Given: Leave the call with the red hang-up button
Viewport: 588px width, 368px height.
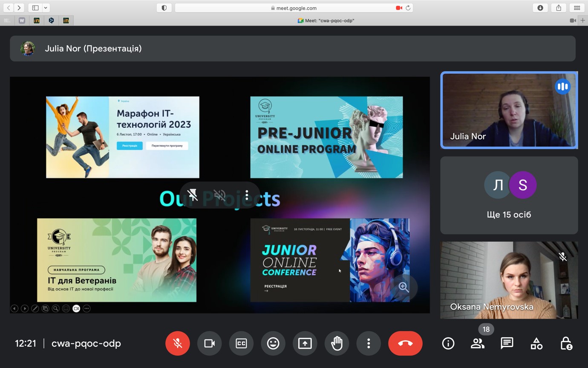Looking at the screenshot, I should [x=405, y=343].
